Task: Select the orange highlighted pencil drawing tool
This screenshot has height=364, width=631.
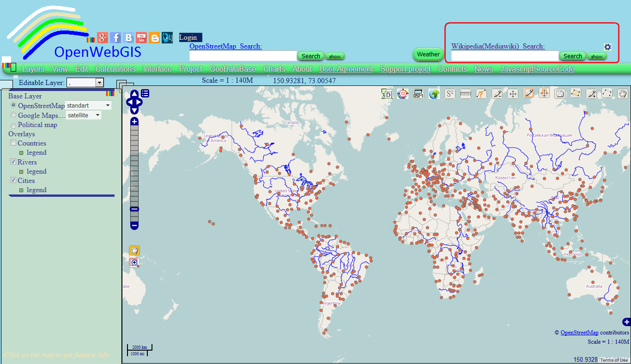Action: [528, 93]
